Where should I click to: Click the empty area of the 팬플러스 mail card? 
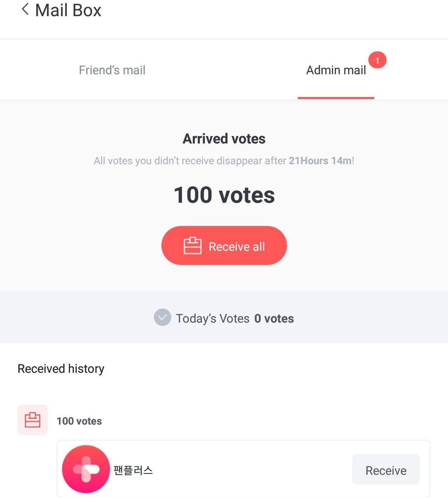tap(249, 470)
